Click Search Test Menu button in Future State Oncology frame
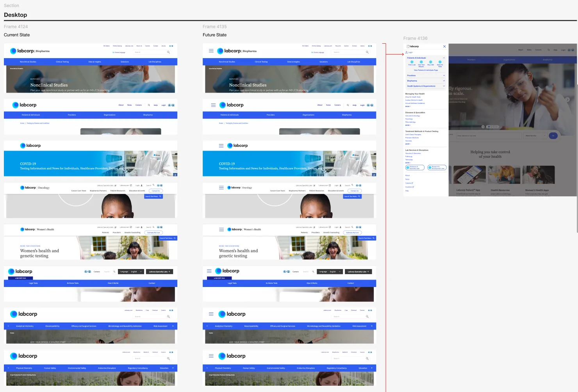578x392 pixels. pyautogui.click(x=352, y=196)
